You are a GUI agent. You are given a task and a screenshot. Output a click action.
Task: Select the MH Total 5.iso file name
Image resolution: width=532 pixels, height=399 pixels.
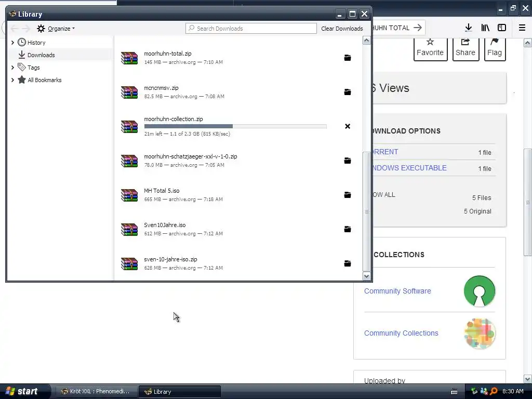162,191
